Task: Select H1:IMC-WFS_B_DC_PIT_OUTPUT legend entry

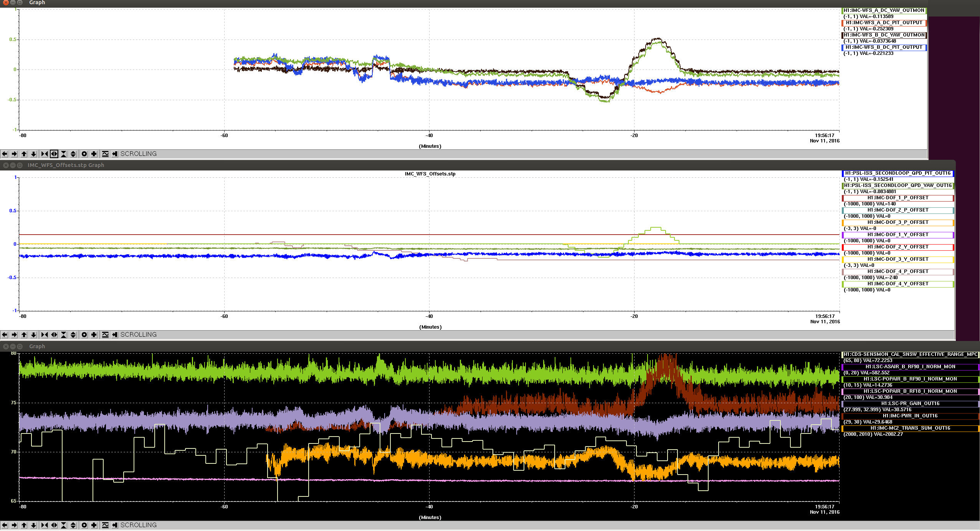Action: [x=884, y=48]
